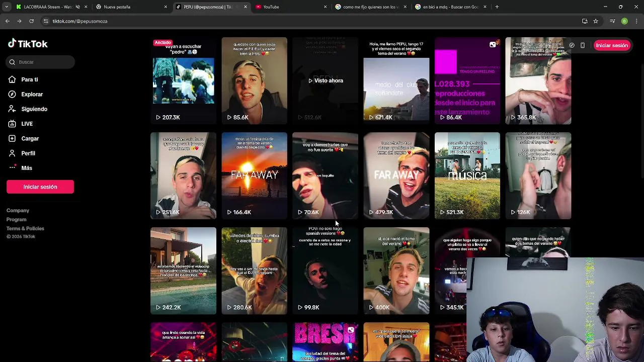This screenshot has width=644, height=362.
Task: Open the 'Visto ahora' video
Action: (325, 80)
